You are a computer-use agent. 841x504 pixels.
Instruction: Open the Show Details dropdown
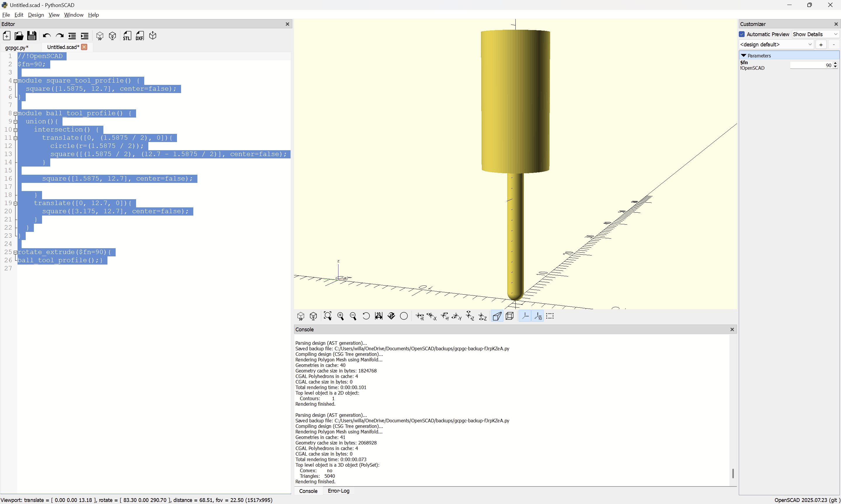(815, 34)
